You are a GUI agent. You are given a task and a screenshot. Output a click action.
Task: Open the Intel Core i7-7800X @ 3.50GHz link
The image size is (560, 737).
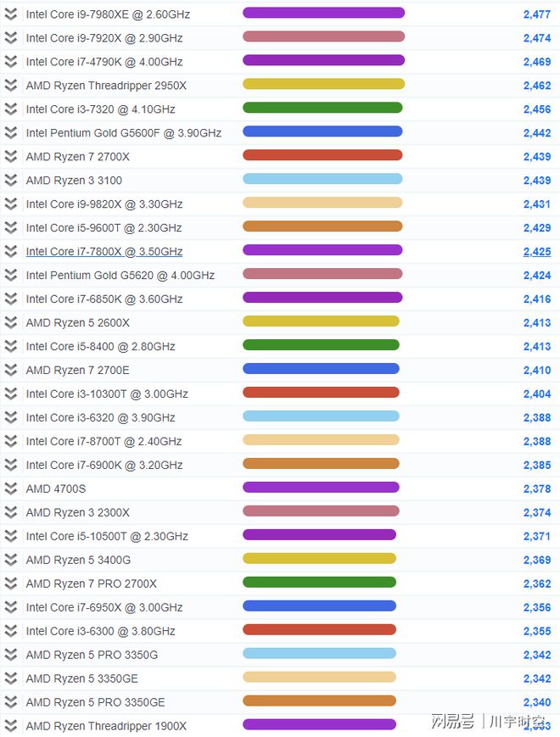click(104, 252)
